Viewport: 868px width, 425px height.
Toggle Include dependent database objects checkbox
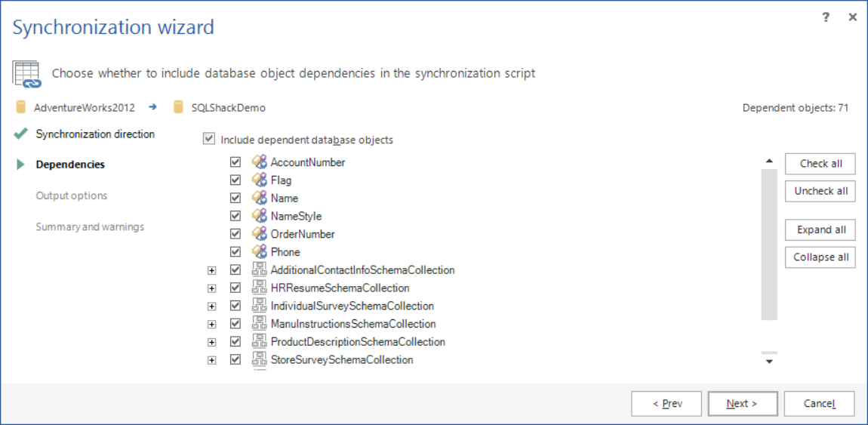(208, 140)
